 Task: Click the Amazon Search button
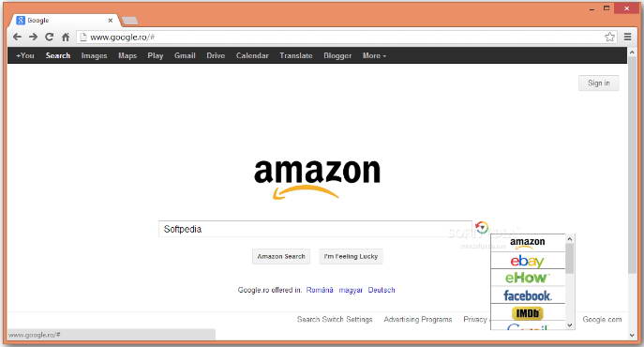click(x=281, y=257)
